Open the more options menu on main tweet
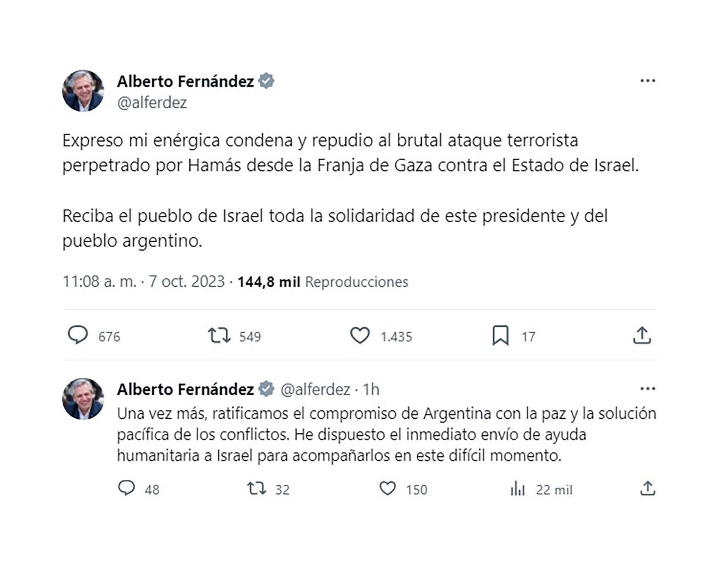The width and height of the screenshot is (728, 573). 648,81
